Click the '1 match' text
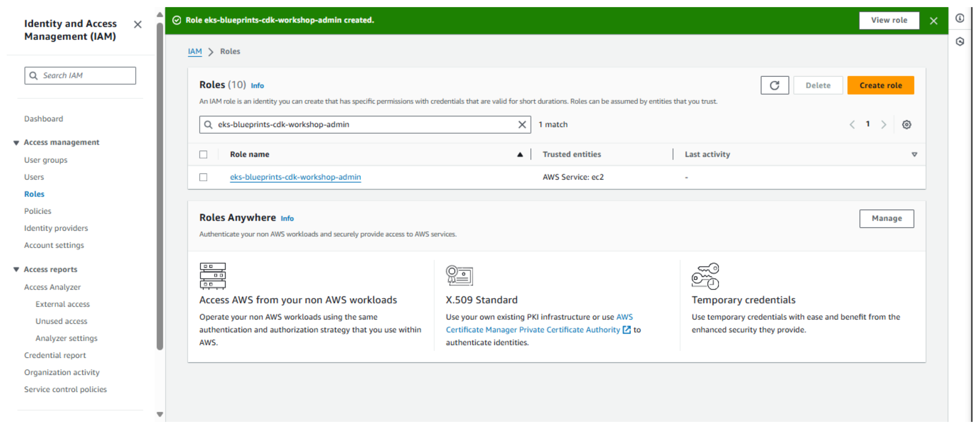 pos(553,125)
